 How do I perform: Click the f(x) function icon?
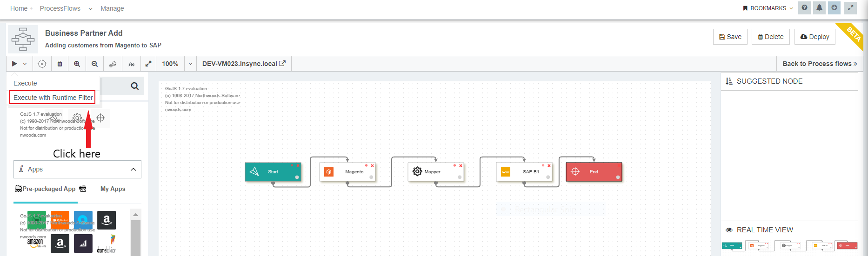point(131,64)
